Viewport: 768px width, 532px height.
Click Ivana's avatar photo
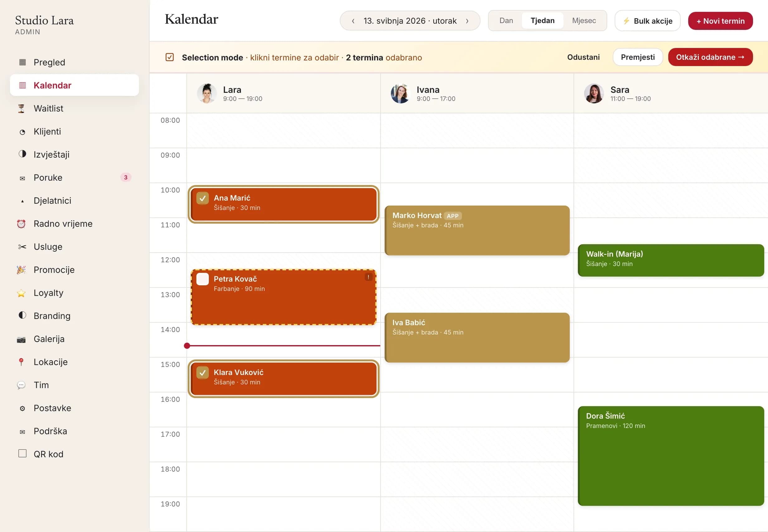400,93
